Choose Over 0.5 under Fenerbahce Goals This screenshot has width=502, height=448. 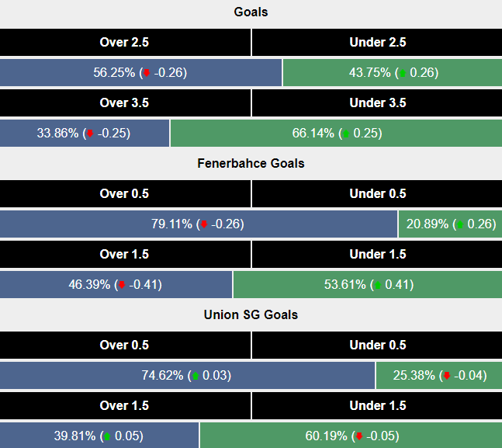pos(125,194)
